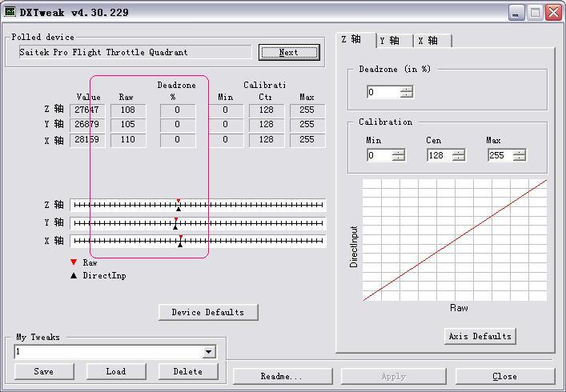Screen dimensions: 566x392
Task: Click the Y 轴 raw value 105
Action: (128, 125)
